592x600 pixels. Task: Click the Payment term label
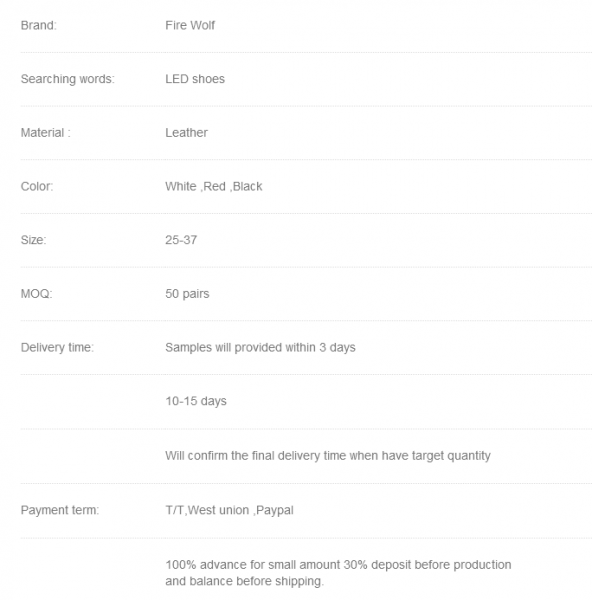pyautogui.click(x=60, y=510)
